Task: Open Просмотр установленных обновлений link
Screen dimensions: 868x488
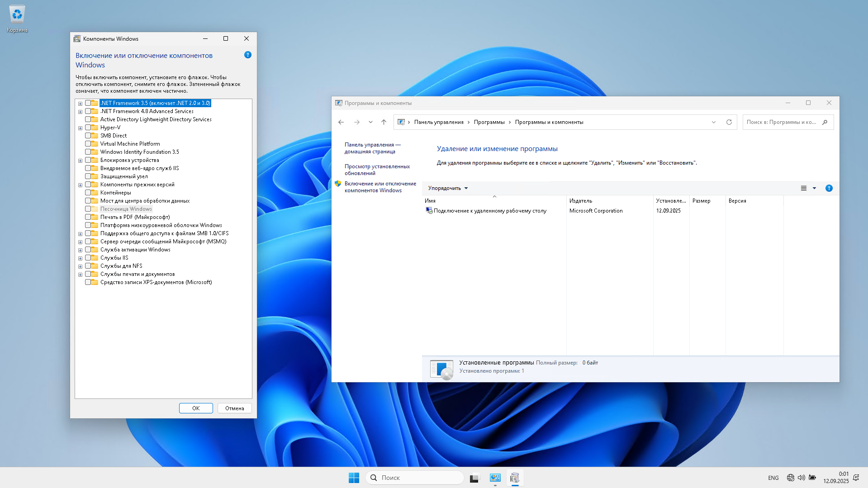Action: coord(377,170)
